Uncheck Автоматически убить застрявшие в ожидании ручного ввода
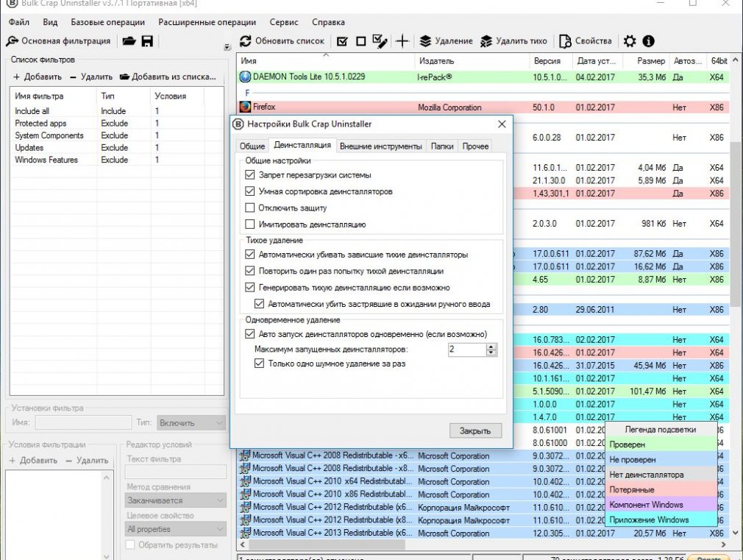 tap(259, 304)
